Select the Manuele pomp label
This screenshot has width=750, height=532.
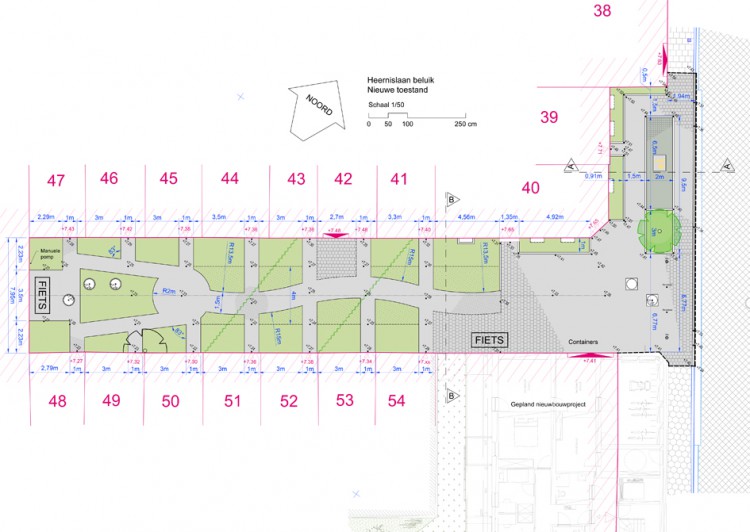50,254
